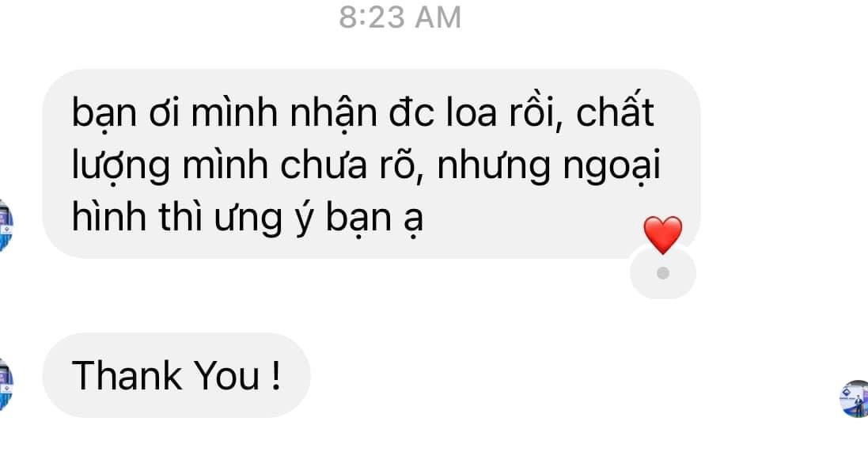
Task: Open sender avatar beside Thank You message
Action: pos(6,385)
